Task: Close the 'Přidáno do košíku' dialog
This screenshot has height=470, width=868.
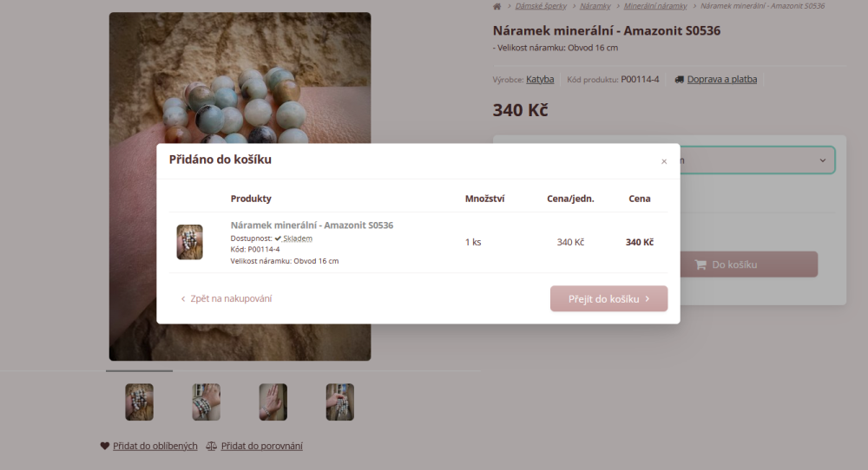Action: [x=664, y=161]
